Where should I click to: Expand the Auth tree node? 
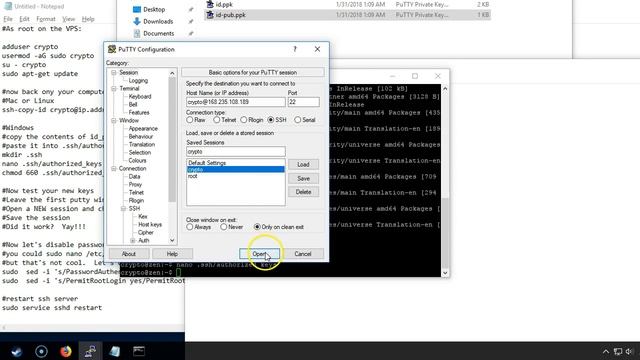pyautogui.click(x=133, y=241)
